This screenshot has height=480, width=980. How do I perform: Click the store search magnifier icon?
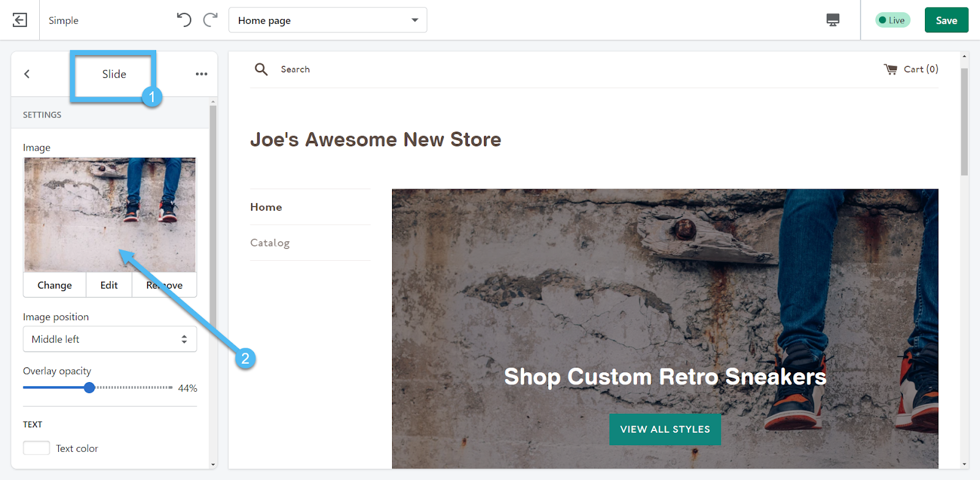(x=262, y=69)
